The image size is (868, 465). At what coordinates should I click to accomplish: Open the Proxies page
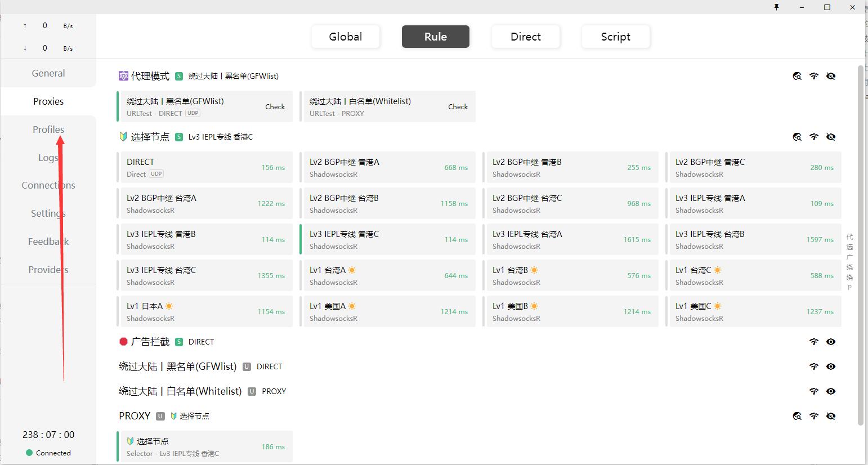(48, 101)
